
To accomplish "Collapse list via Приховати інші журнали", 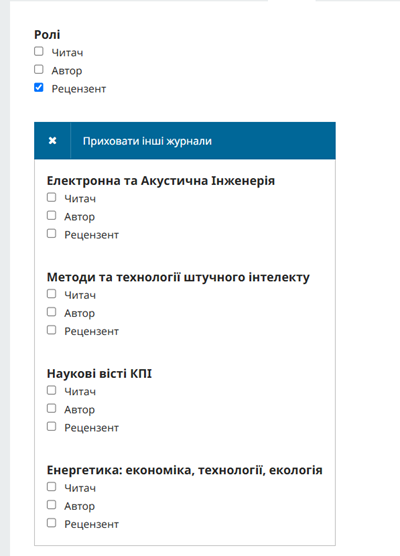I will coord(147,141).
